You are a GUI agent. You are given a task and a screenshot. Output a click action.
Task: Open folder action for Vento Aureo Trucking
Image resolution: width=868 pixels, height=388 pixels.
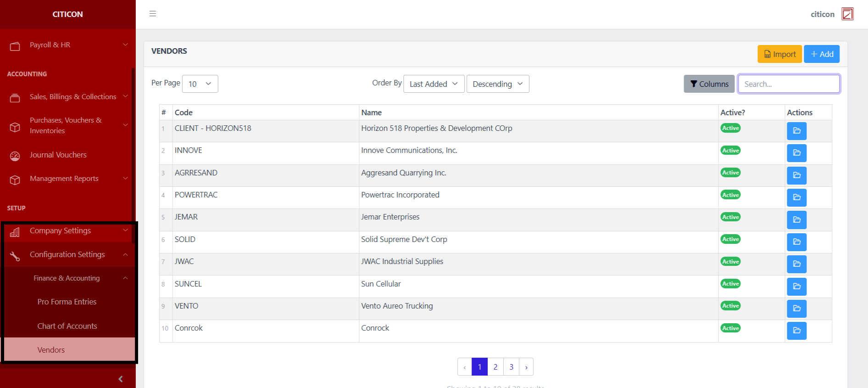tap(796, 309)
